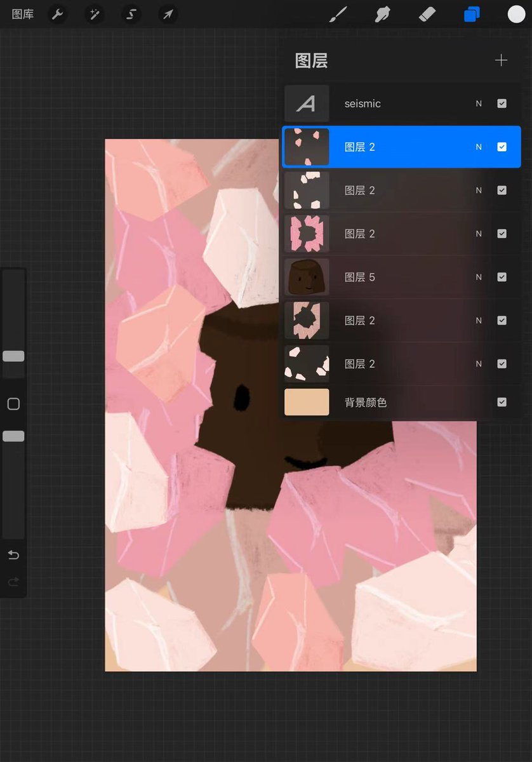The height and width of the screenshot is (762, 532).
Task: Open the color picker circle
Action: 516,14
